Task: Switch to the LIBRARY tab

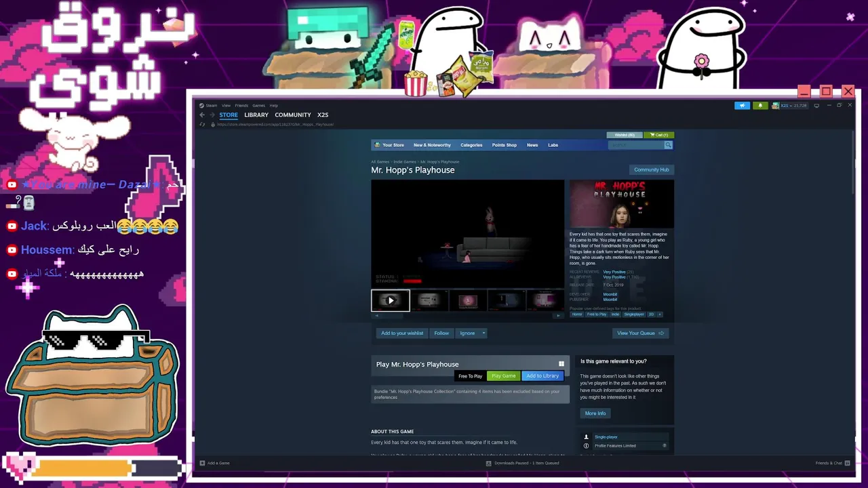Action: click(x=256, y=115)
